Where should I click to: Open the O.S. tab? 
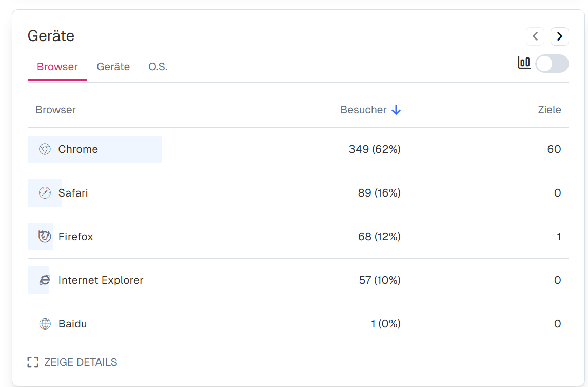[158, 67]
